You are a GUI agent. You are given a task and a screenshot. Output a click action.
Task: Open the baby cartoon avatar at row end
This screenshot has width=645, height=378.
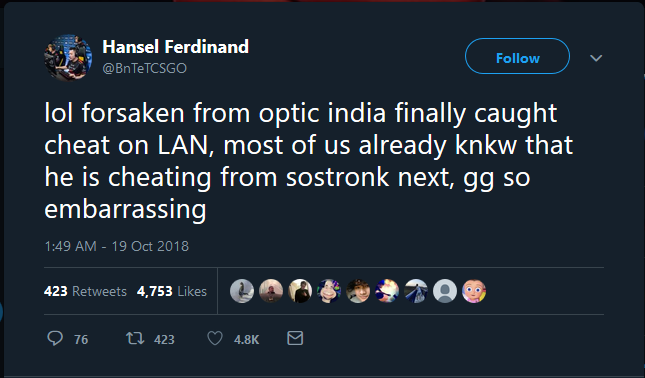[474, 291]
